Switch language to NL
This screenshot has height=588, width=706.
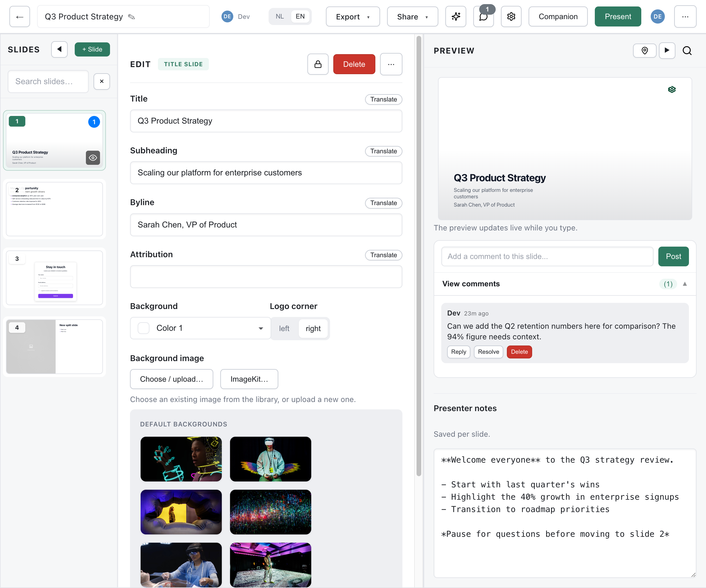pos(279,16)
